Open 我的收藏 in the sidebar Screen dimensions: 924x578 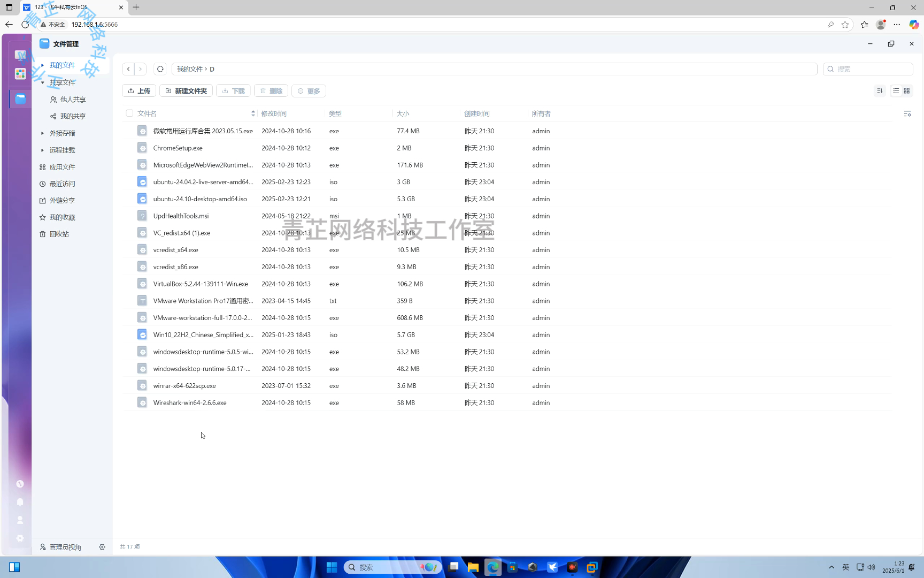pos(62,218)
